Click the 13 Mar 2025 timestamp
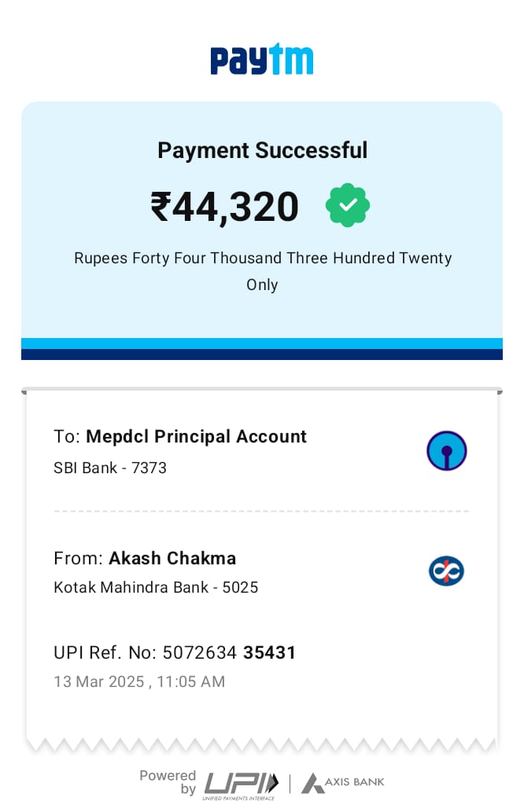524x812 pixels. [139, 682]
